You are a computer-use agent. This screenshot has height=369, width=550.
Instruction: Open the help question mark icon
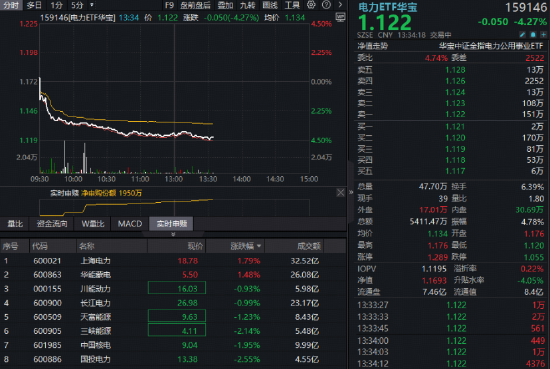[x=326, y=5]
